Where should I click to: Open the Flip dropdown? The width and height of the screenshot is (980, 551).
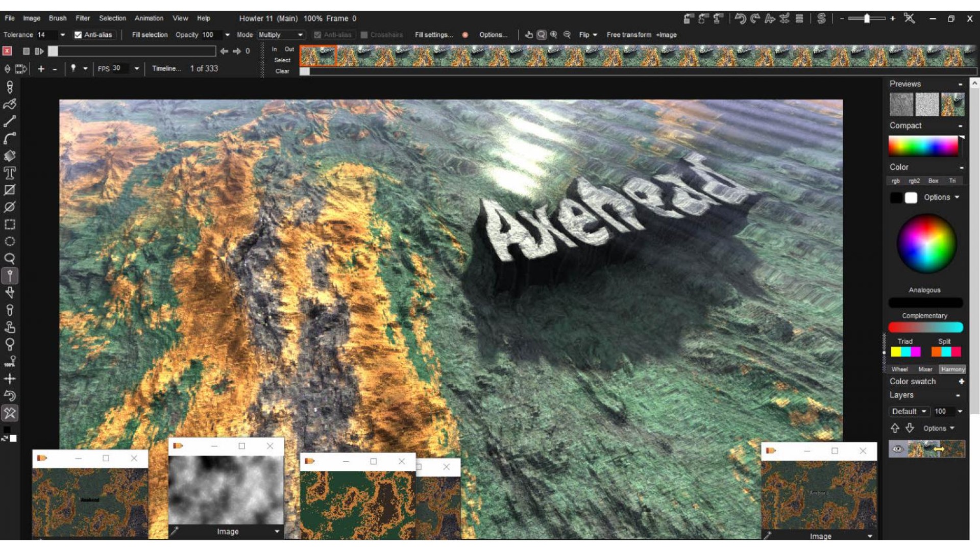pyautogui.click(x=588, y=35)
